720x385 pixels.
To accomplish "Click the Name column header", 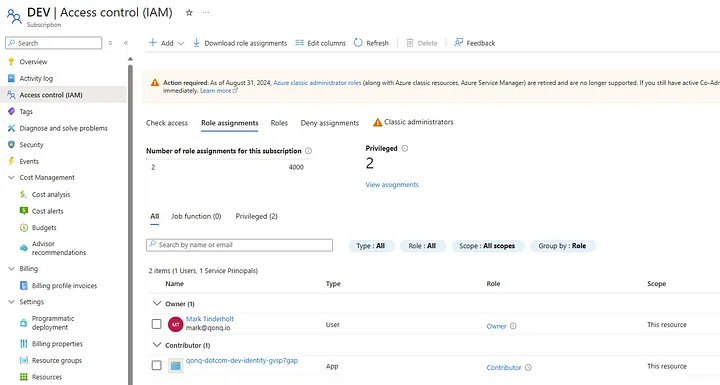I will pos(174,283).
